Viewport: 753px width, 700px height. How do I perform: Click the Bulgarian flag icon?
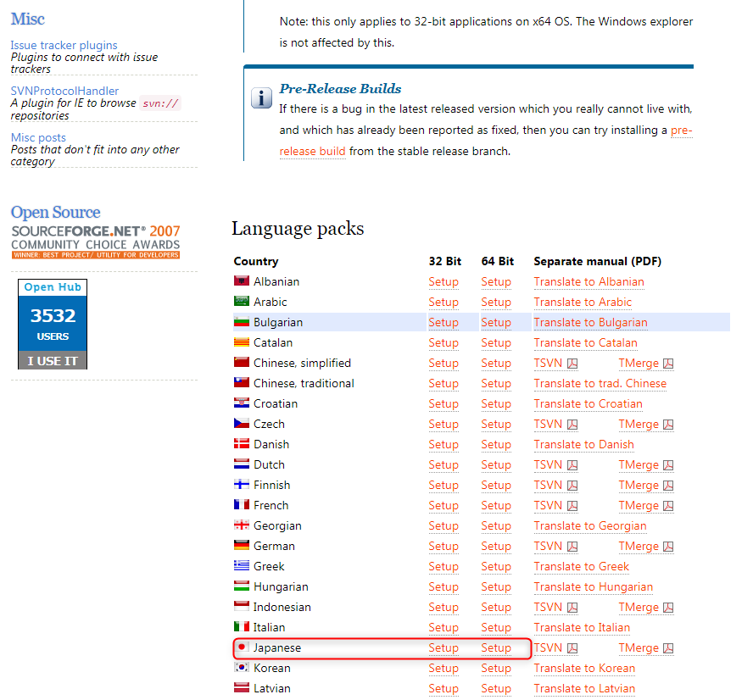241,321
